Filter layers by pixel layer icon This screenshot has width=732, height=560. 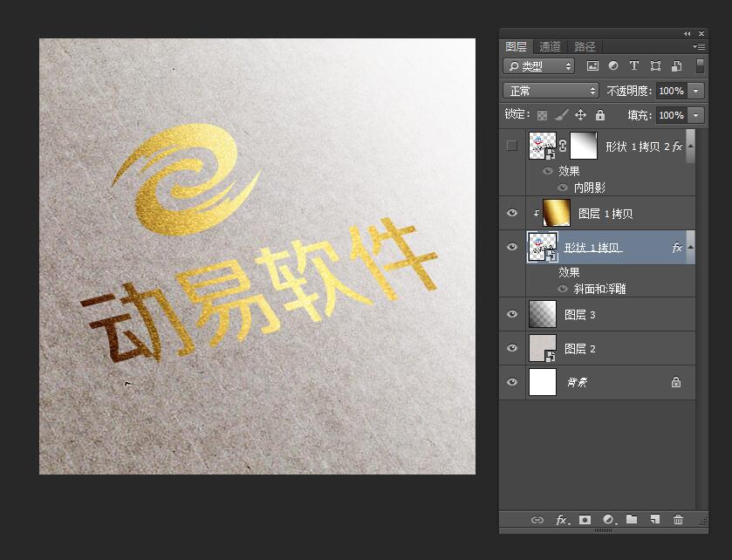point(593,65)
